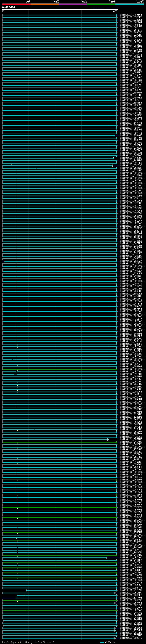Click the red 20% identity legend segment
This screenshot has height=644, width=146.
[16, 4]
